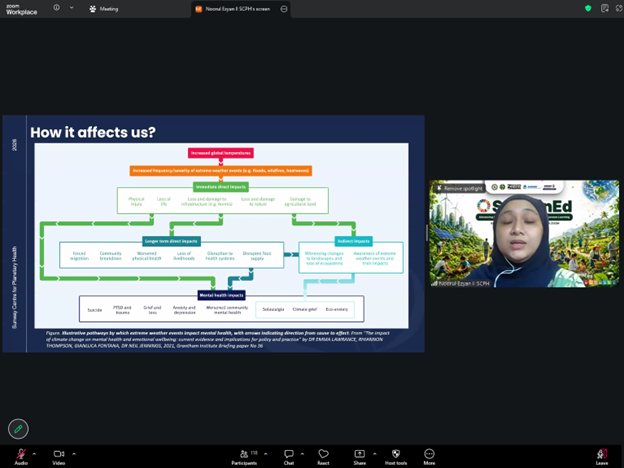624x468 pixels.
Task: Open the Chat panel
Action: [x=288, y=455]
